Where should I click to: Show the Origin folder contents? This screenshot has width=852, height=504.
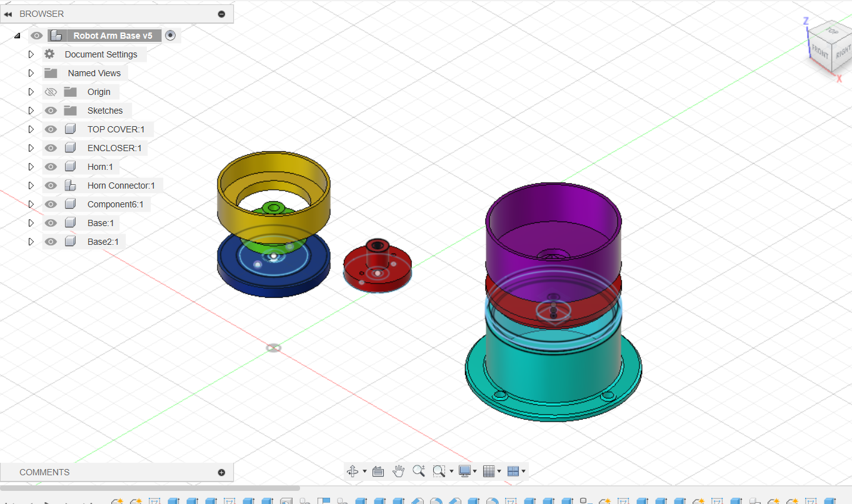coord(31,92)
